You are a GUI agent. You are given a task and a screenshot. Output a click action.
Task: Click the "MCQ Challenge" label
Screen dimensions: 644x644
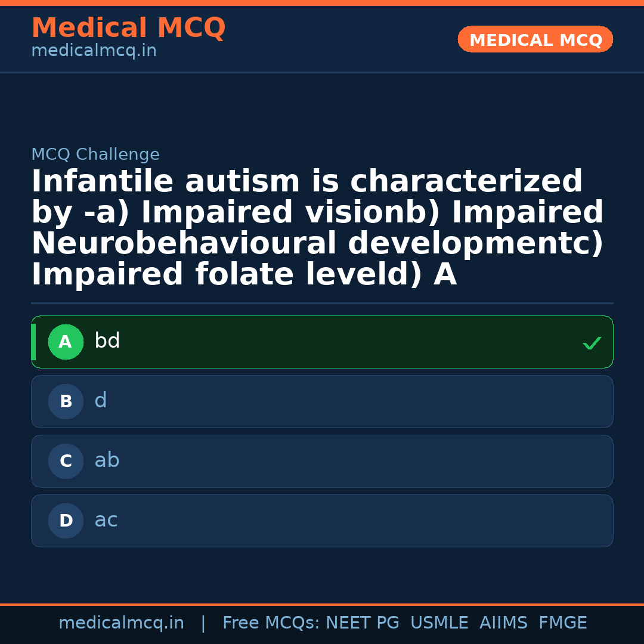tap(95, 154)
